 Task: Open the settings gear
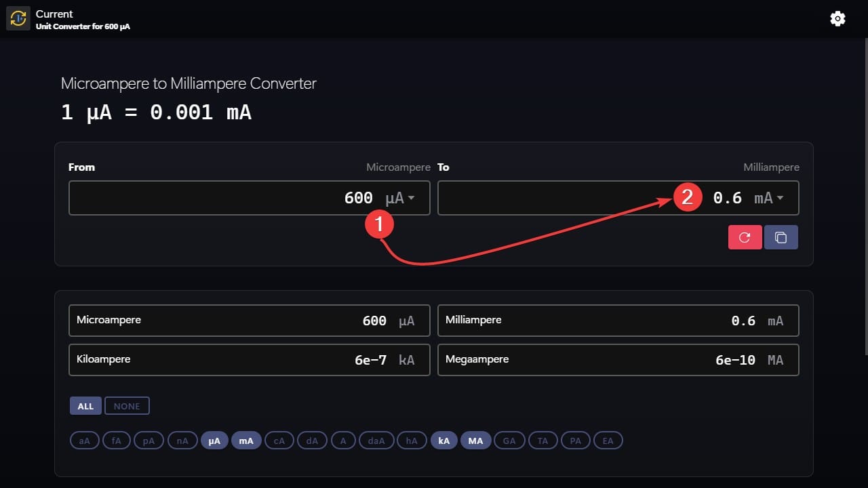(837, 18)
